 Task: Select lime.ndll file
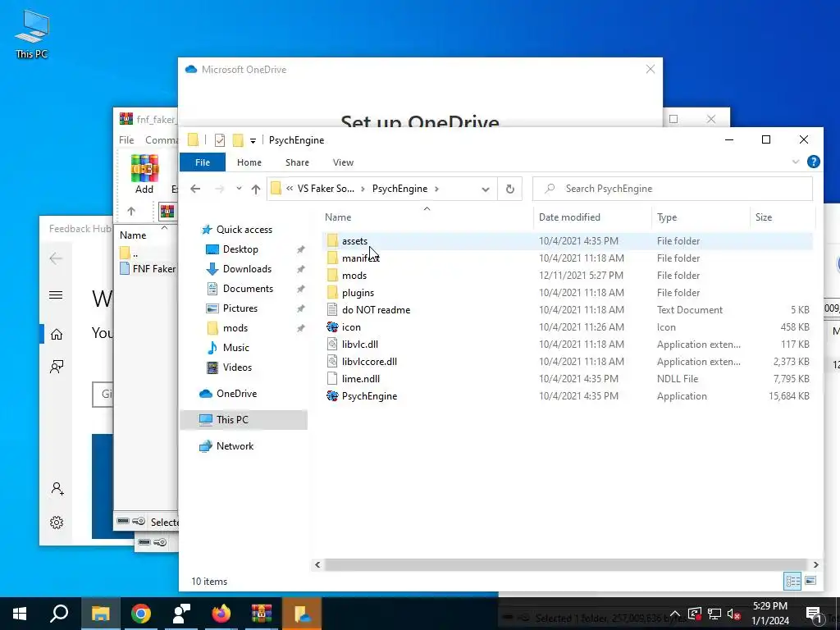[x=361, y=378]
